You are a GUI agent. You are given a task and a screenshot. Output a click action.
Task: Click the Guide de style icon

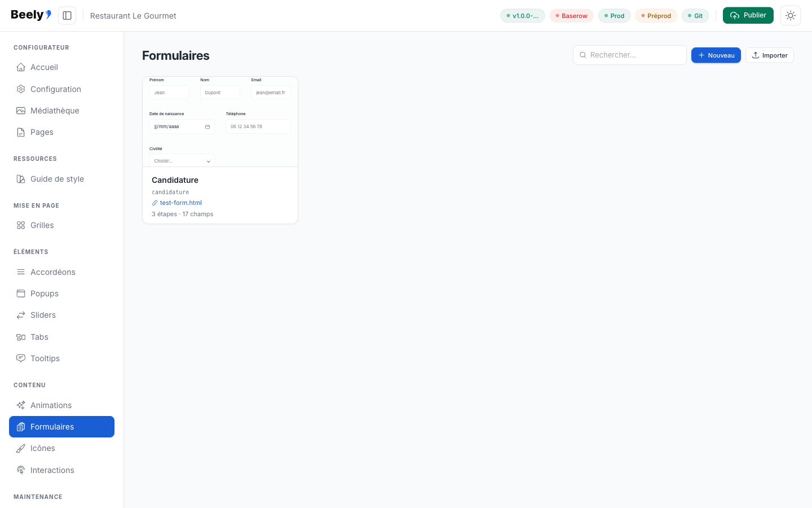pyautogui.click(x=21, y=179)
